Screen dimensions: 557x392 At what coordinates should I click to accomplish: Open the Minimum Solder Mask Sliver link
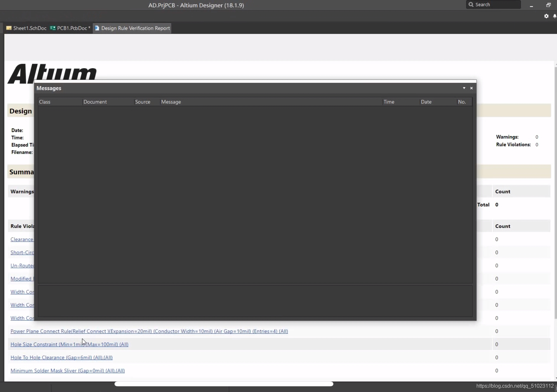click(x=68, y=370)
